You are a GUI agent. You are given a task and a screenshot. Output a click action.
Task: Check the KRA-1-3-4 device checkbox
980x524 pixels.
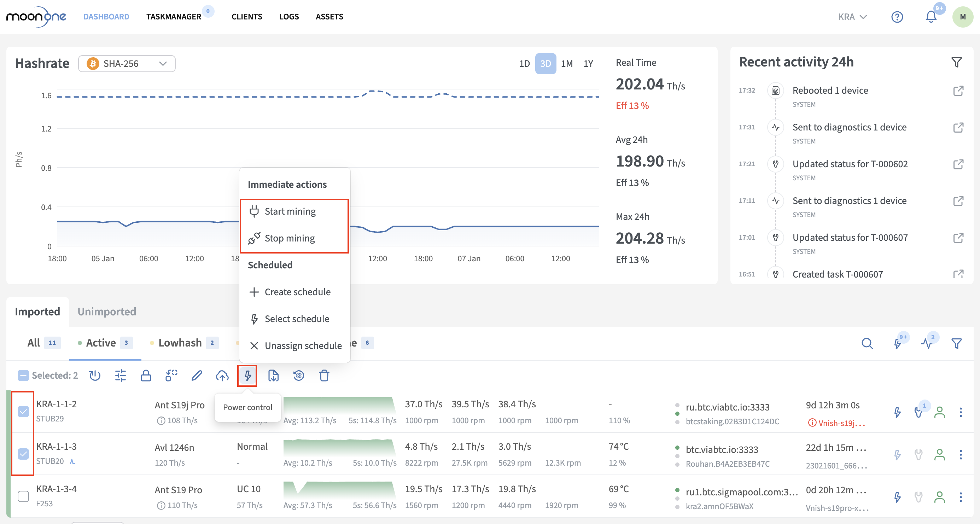coord(23,496)
